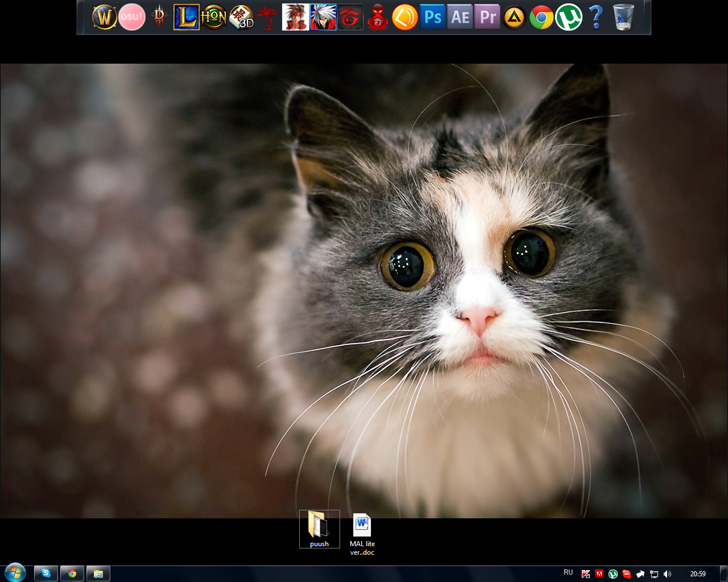
Task: Open Skype from the taskbar
Action: point(45,573)
